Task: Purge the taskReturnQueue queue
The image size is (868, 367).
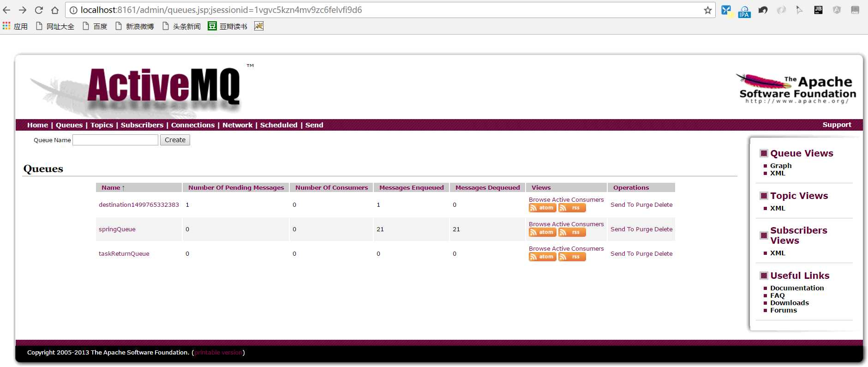Action: pyautogui.click(x=644, y=253)
